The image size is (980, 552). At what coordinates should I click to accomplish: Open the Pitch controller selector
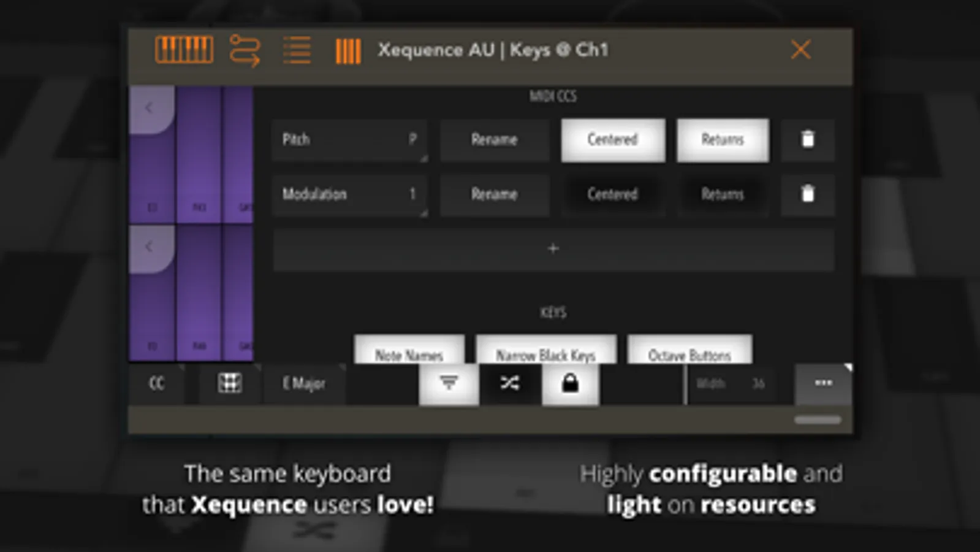coord(350,140)
